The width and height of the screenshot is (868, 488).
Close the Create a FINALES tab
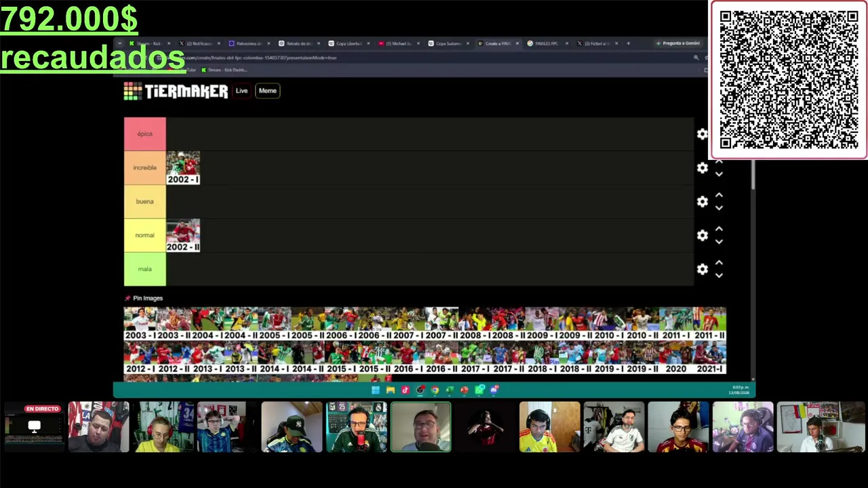click(x=517, y=43)
